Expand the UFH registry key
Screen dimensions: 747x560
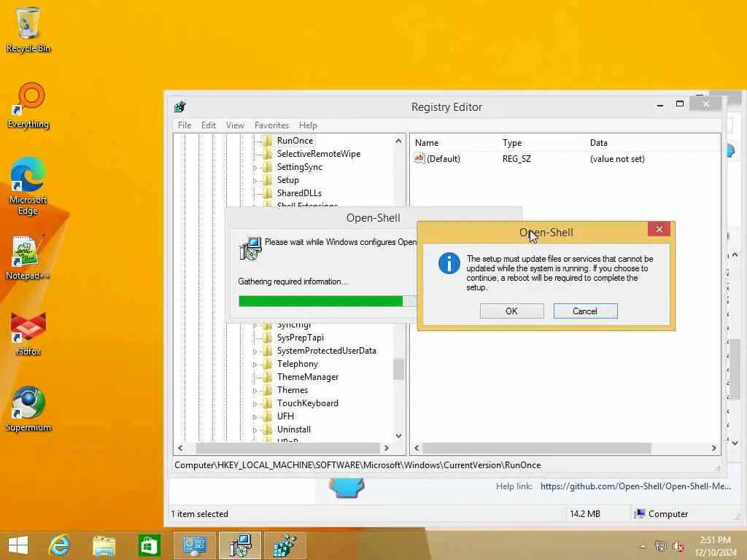255,417
